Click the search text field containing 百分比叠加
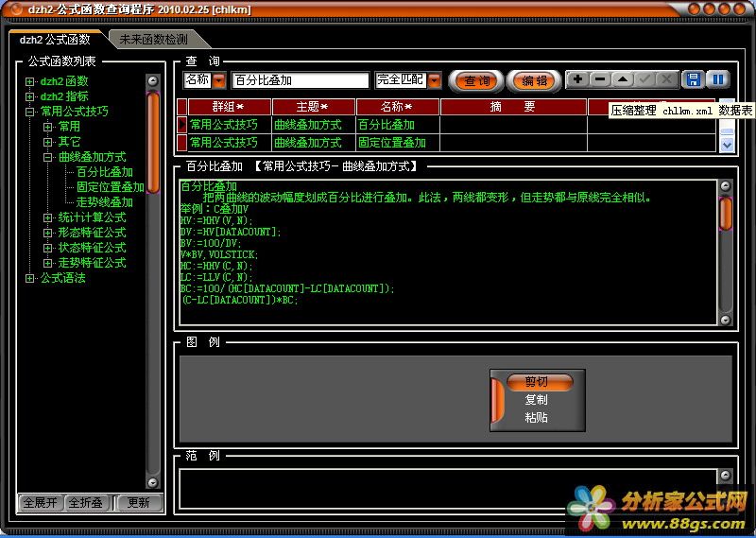756x538 pixels. tap(301, 80)
